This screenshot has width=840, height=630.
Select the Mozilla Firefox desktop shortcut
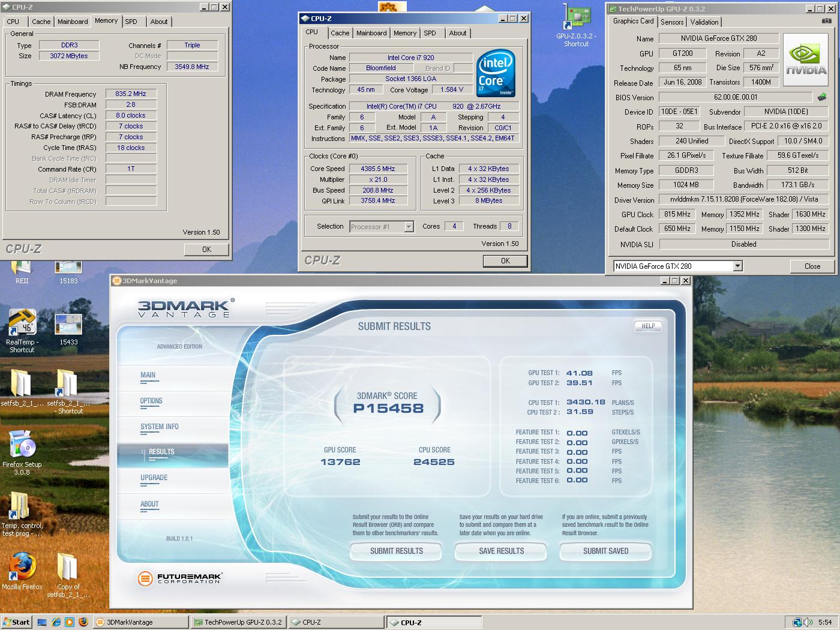click(x=22, y=571)
